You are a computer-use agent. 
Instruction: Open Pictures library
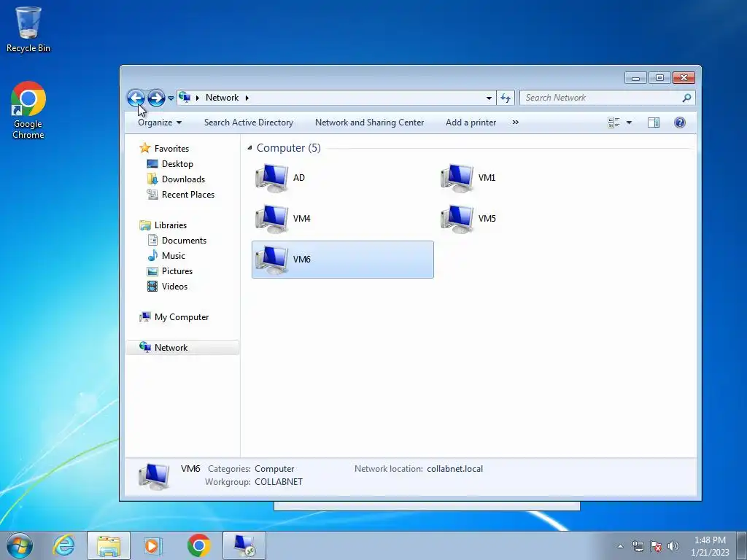pyautogui.click(x=169, y=271)
